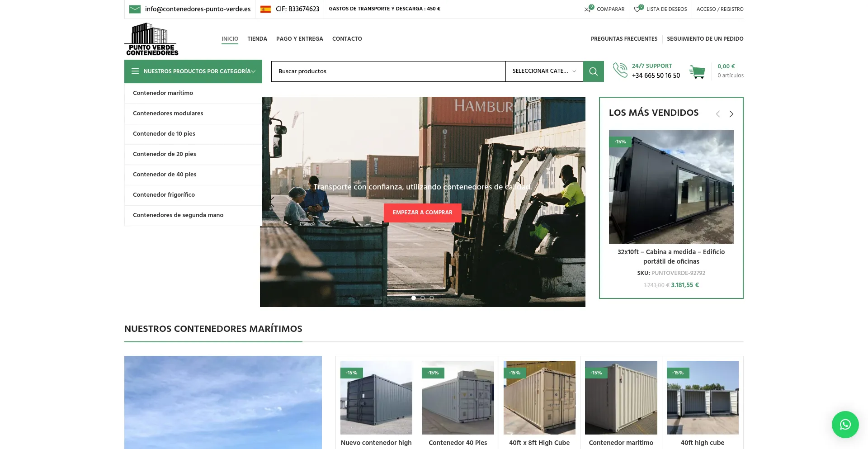Click the green search magnifier button
868x449 pixels.
tap(593, 71)
